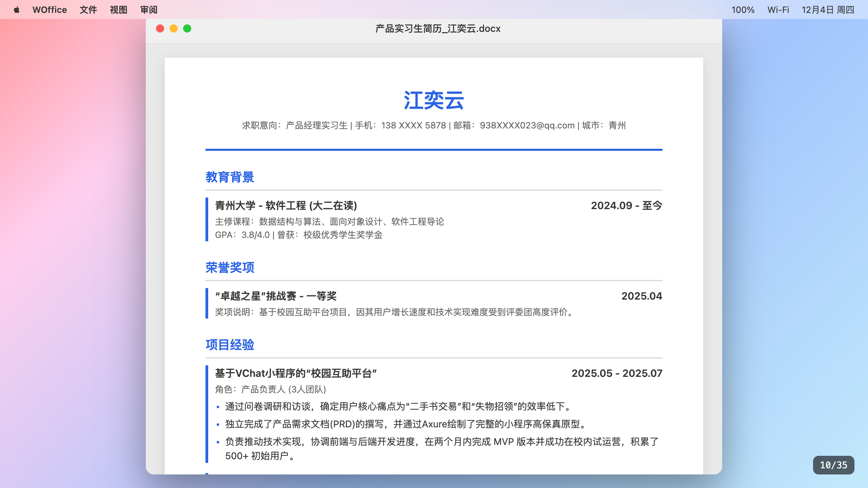Open the 视图 menu

point(118,10)
